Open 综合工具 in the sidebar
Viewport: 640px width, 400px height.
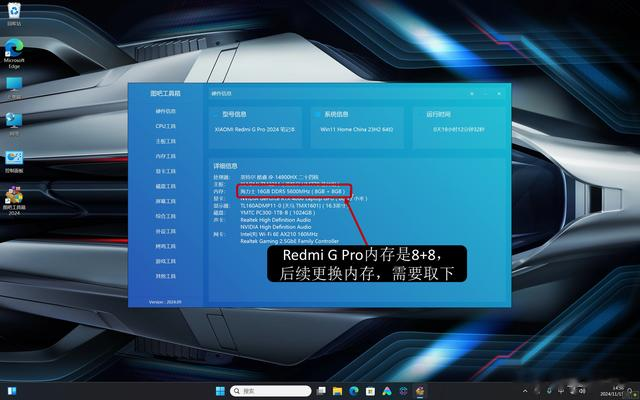click(165, 216)
